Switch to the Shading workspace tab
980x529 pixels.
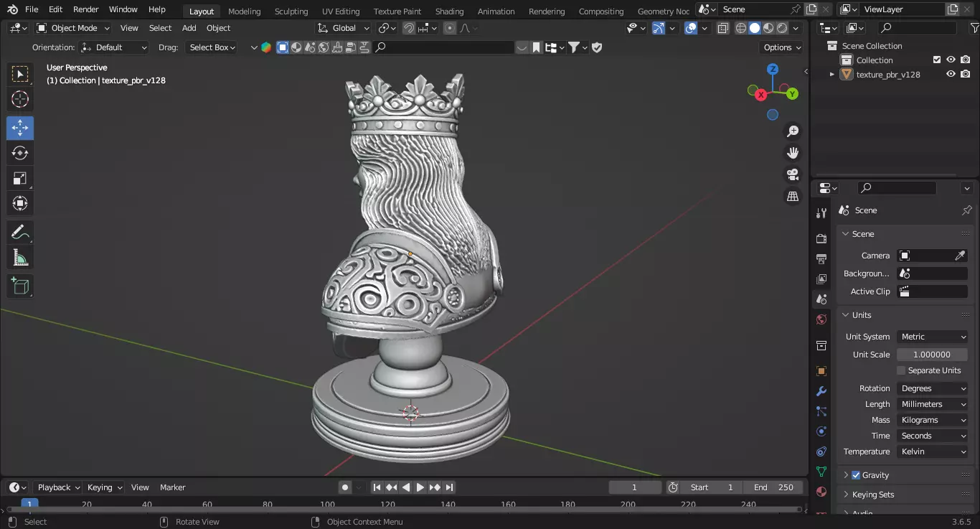pyautogui.click(x=449, y=11)
